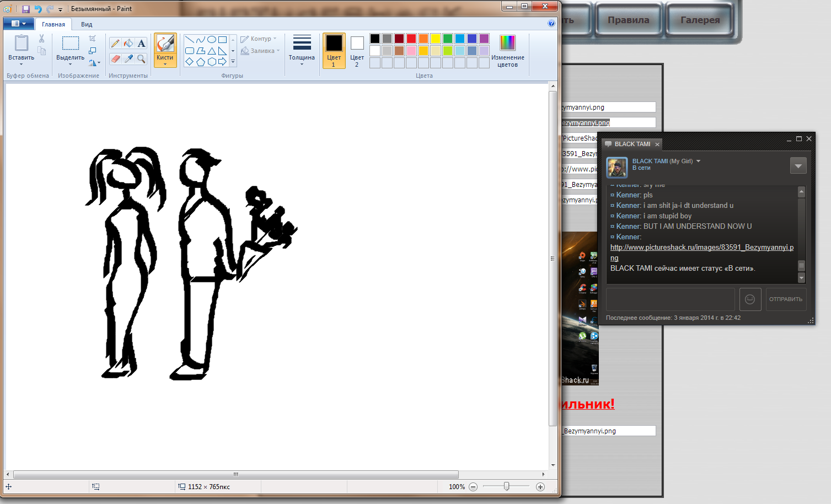Choose the Right arrow shape
Image resolution: width=831 pixels, height=504 pixels.
point(222,62)
